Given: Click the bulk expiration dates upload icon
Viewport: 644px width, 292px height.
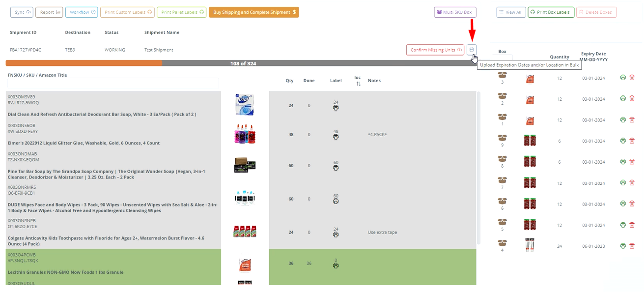Looking at the screenshot, I should [472, 50].
